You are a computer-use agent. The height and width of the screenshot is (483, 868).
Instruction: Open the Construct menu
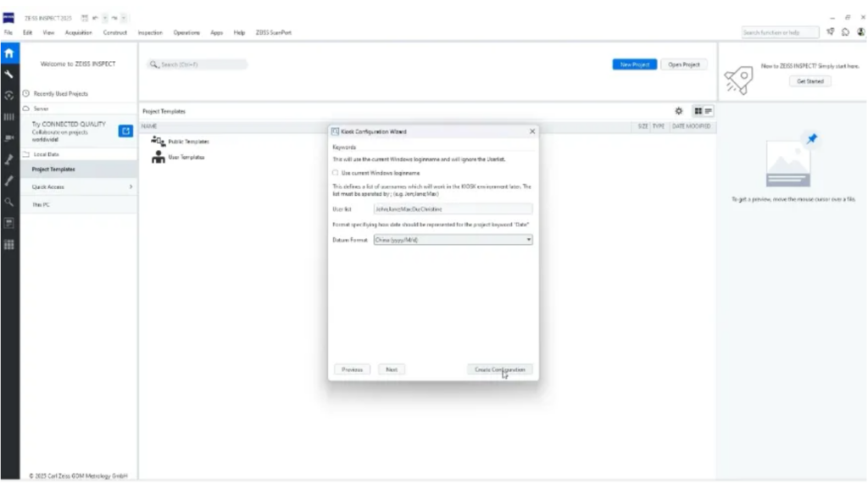[114, 33]
